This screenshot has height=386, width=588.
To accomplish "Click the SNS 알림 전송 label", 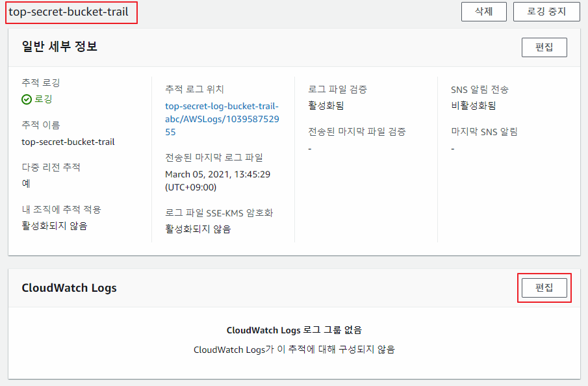I will tap(480, 89).
